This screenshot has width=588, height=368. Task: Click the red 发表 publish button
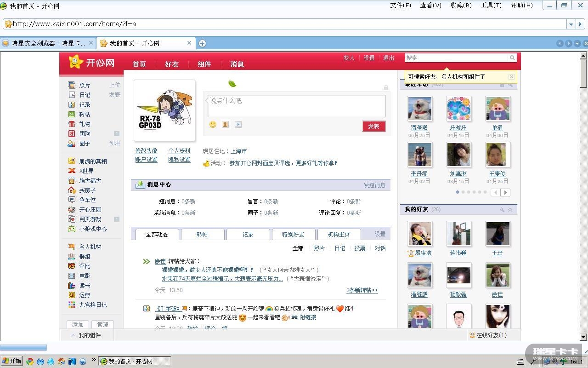click(x=374, y=126)
